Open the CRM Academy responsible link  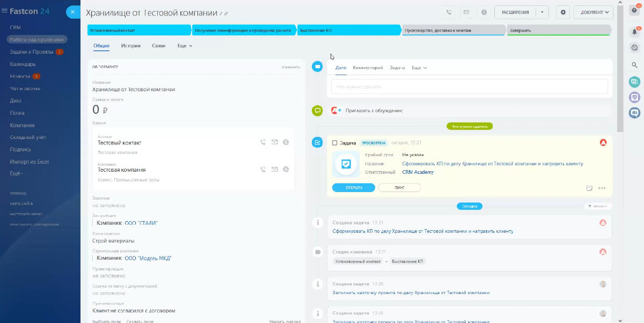point(418,172)
